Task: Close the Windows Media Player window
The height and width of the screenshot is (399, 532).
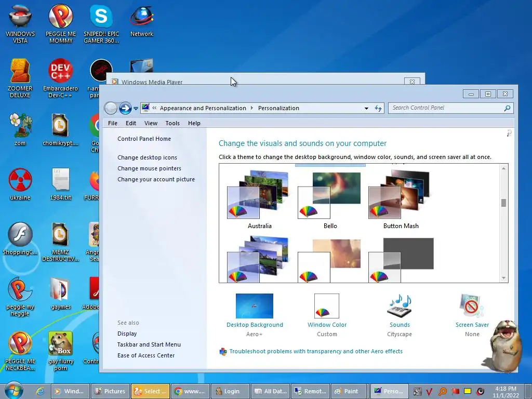Action: pyautogui.click(x=412, y=82)
